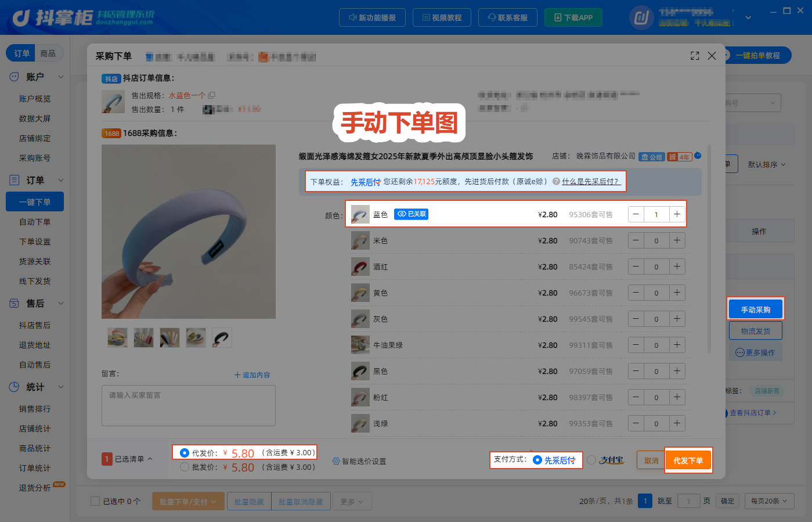Open 退货分析 in the sidebar

tap(35, 488)
